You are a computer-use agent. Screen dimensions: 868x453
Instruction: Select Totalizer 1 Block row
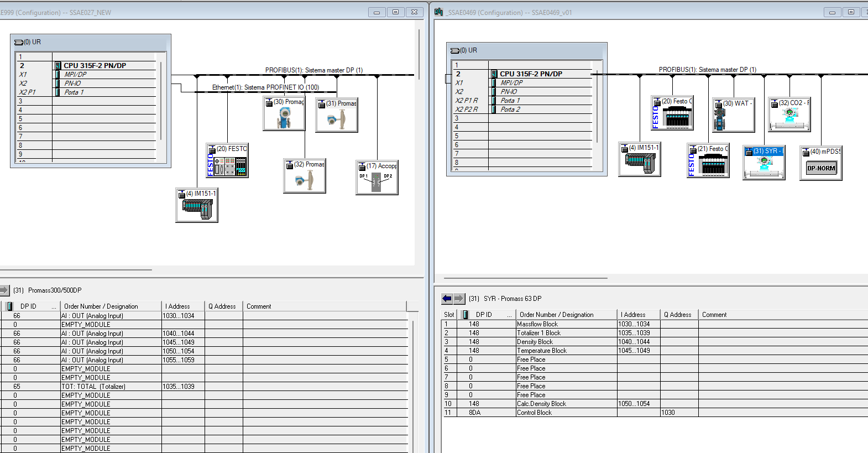pos(655,333)
